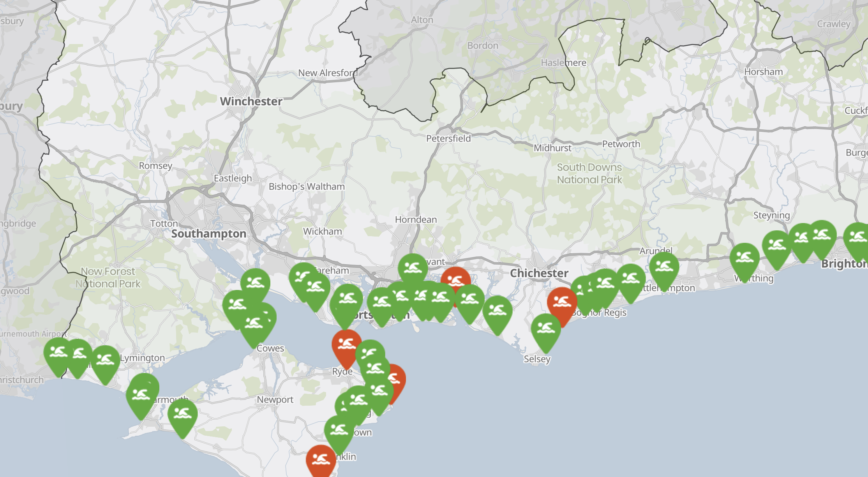Viewport: 868px width, 477px height.
Task: Select the lone green marker between Hayling and Selsey
Action: 497,311
